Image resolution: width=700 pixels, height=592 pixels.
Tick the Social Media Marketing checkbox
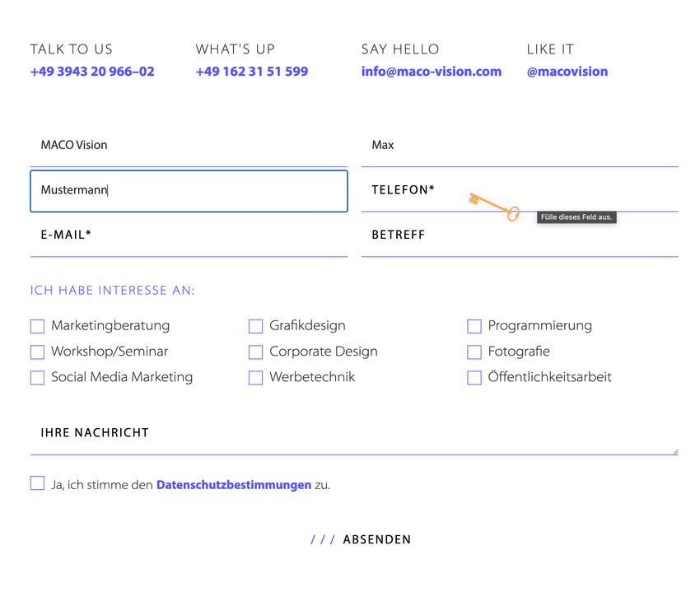(x=37, y=378)
